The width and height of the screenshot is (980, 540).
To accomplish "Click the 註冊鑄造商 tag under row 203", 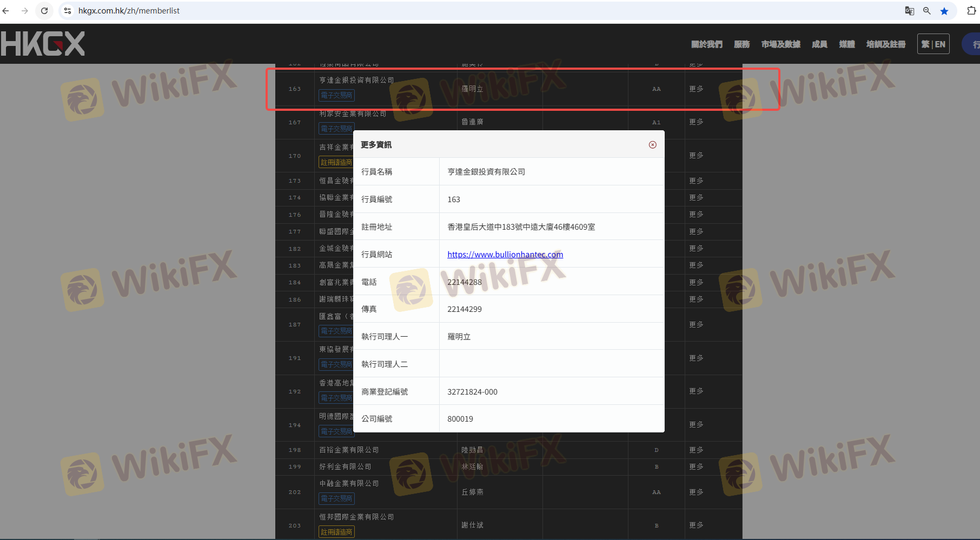I will [336, 532].
